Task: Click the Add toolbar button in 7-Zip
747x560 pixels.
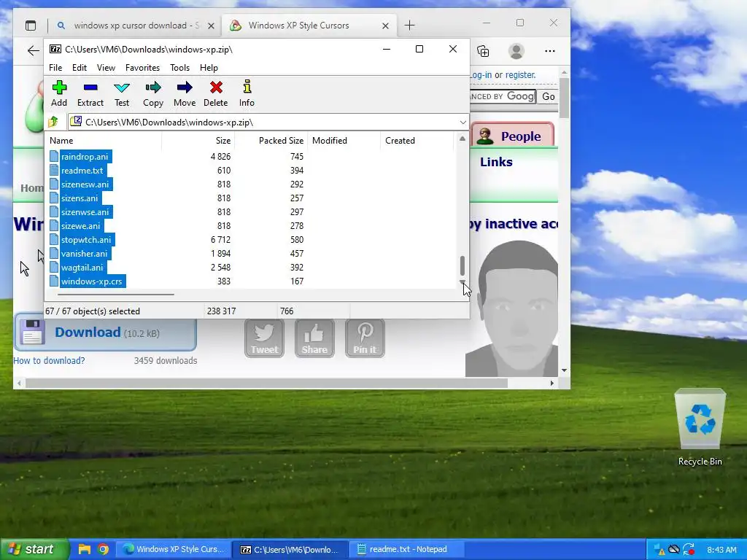Action: coord(59,94)
